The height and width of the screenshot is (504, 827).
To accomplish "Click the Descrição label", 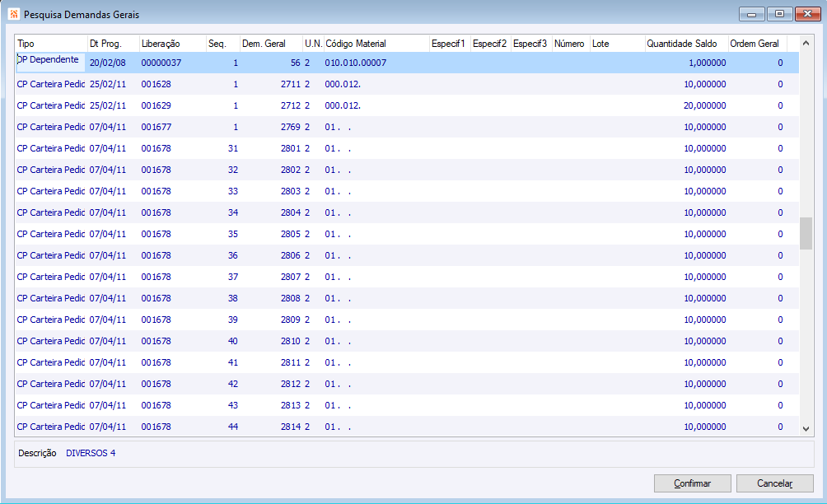I will pyautogui.click(x=37, y=454).
